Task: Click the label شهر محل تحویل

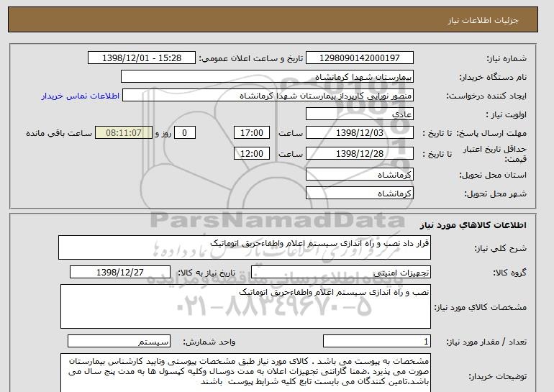Action: click(x=495, y=193)
